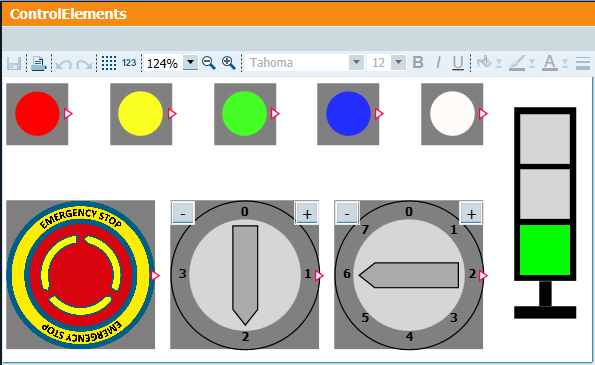This screenshot has width=595, height=365.
Task: Click the 4-position rotary switch knob pointer
Action: tap(245, 275)
